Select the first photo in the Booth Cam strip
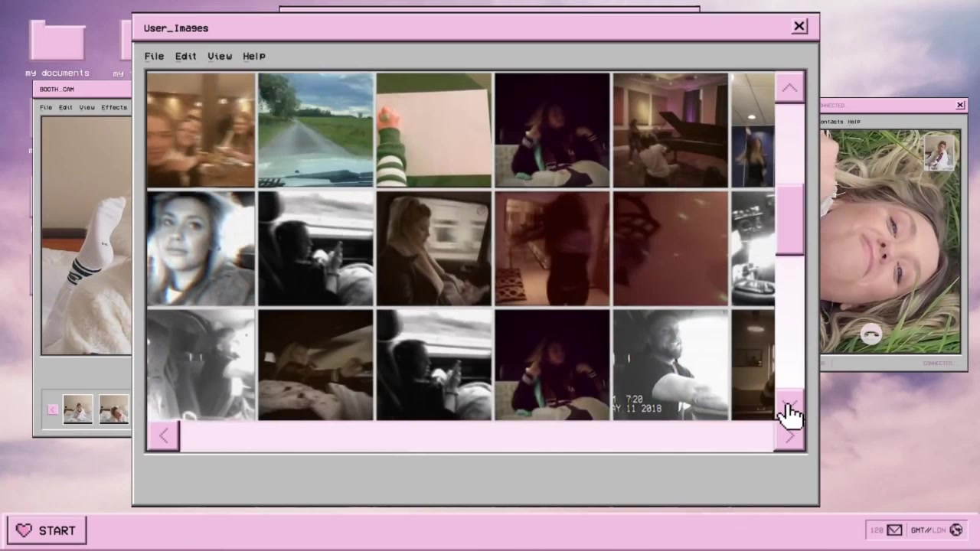The image size is (980, 551). point(77,409)
